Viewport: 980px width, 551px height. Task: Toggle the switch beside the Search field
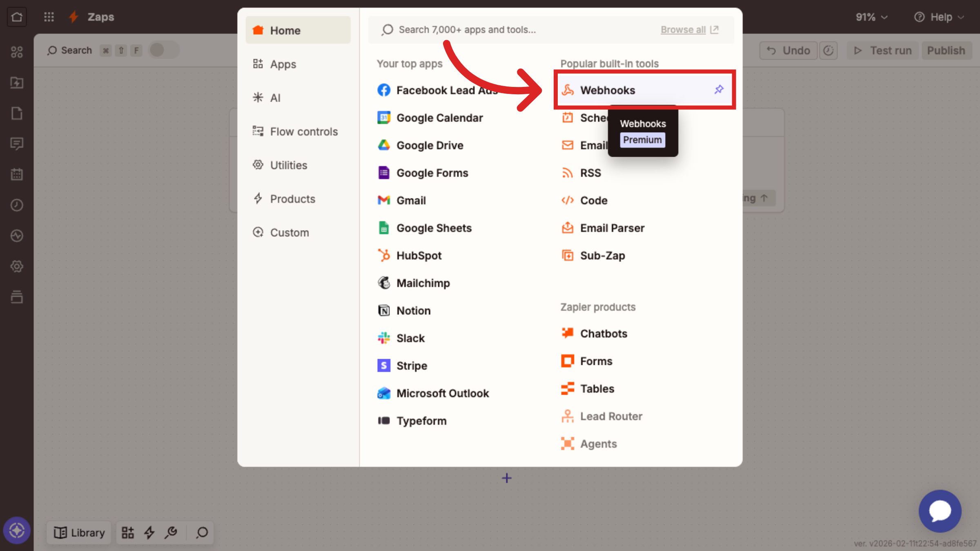(163, 50)
